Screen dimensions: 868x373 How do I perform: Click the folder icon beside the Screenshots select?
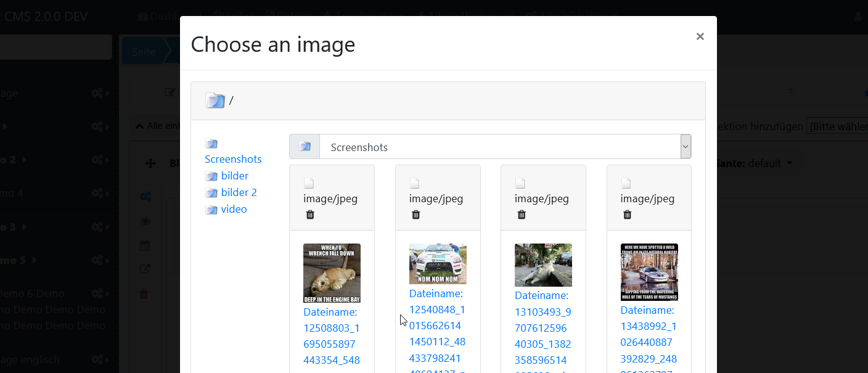(x=305, y=147)
